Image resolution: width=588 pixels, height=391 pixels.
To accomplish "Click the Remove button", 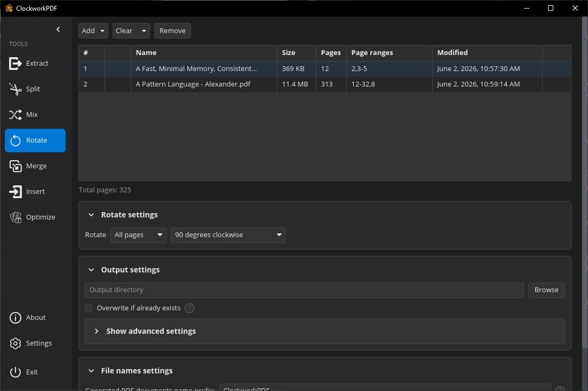I will tap(172, 31).
